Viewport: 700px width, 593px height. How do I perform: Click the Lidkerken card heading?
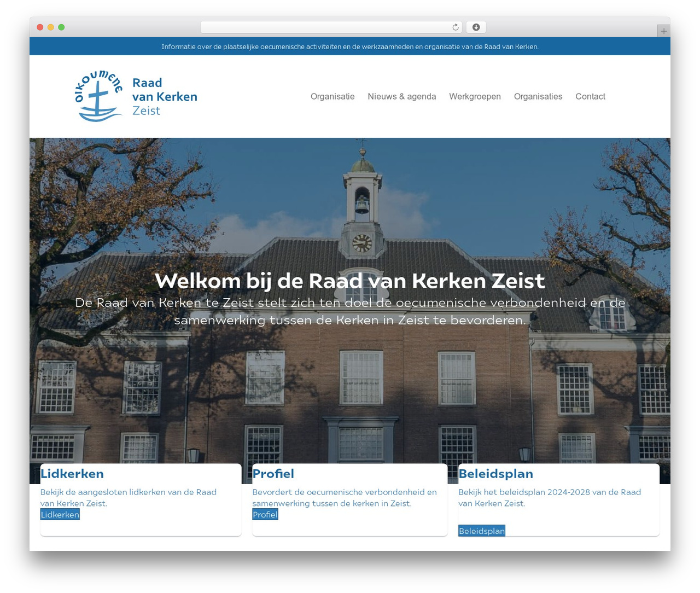point(72,474)
